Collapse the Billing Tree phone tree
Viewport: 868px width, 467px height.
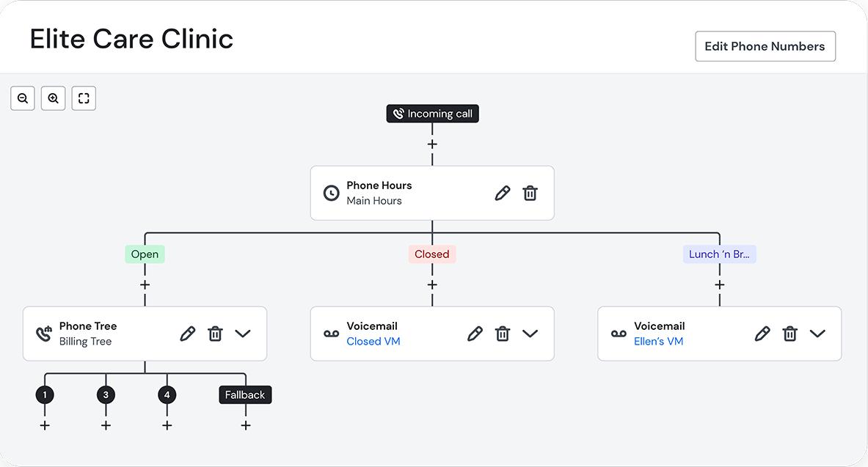(243, 334)
